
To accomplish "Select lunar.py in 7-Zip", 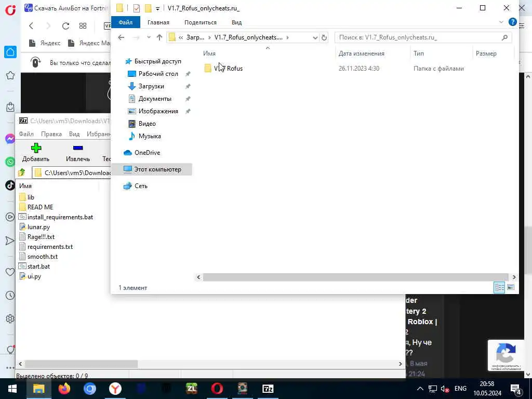I will point(35,227).
